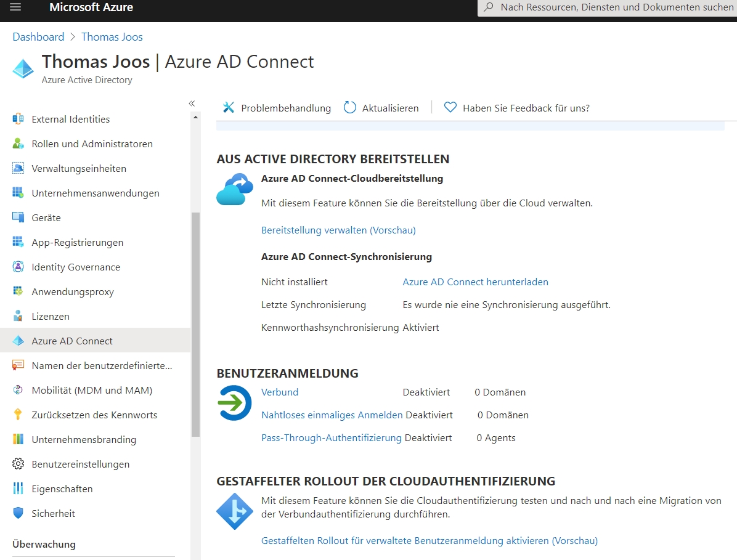Click the Unternehmensbranding icon
The width and height of the screenshot is (737, 560).
point(18,439)
